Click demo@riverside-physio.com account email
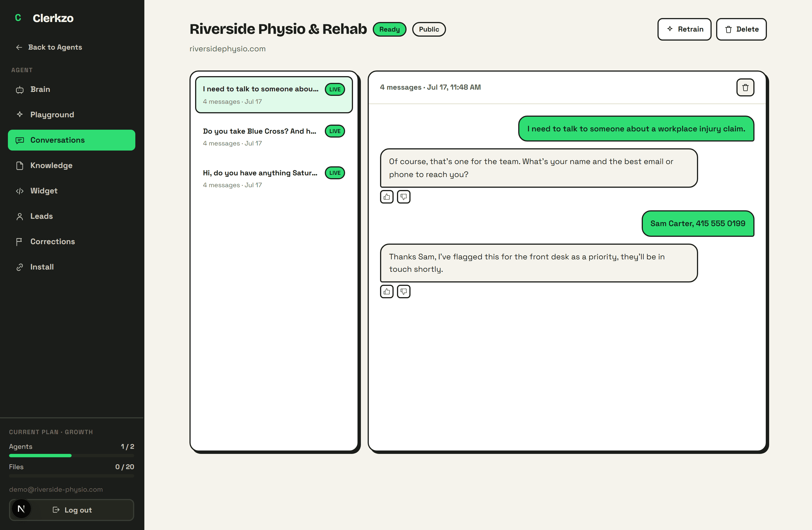Screen dimensions: 812x530 click(56, 489)
